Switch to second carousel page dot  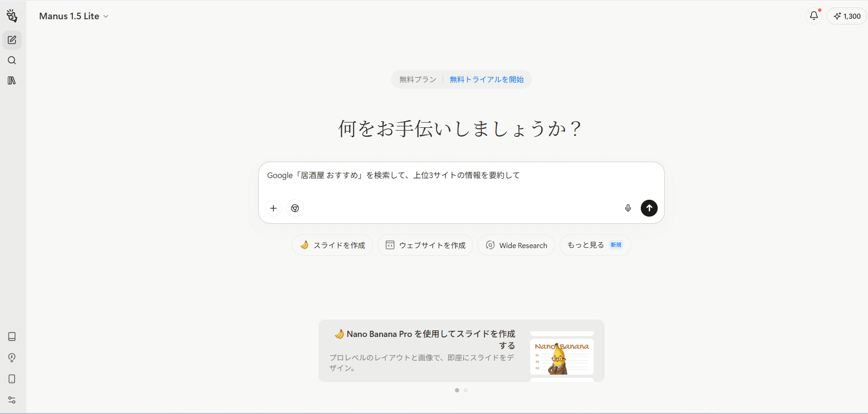point(466,391)
